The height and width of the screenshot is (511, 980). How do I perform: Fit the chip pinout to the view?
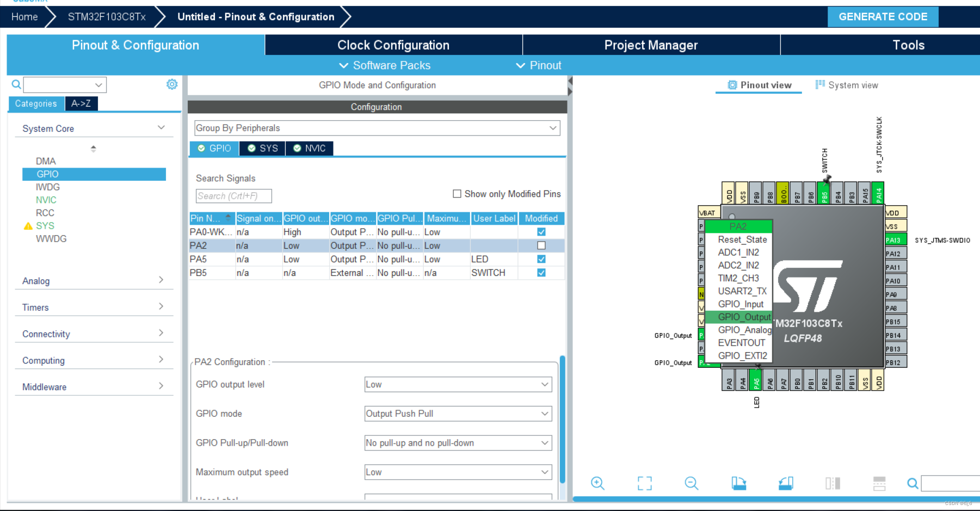(x=644, y=483)
